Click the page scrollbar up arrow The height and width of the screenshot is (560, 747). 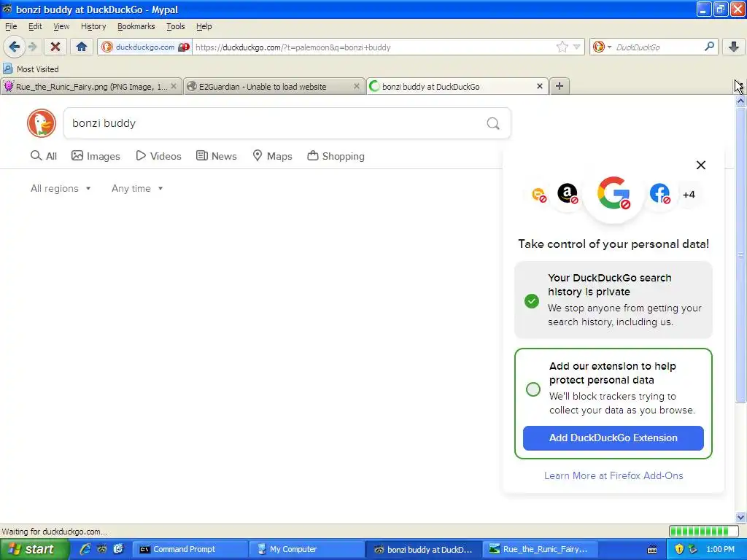point(740,101)
